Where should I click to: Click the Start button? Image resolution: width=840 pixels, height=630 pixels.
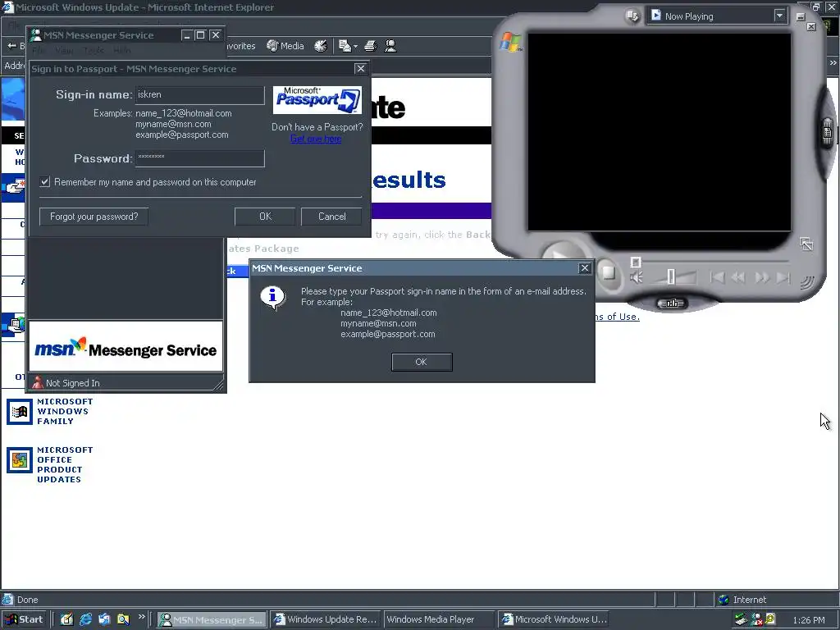[x=24, y=619]
